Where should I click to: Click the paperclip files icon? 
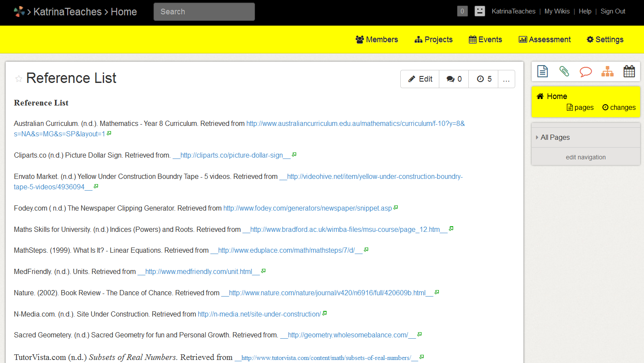click(x=564, y=71)
